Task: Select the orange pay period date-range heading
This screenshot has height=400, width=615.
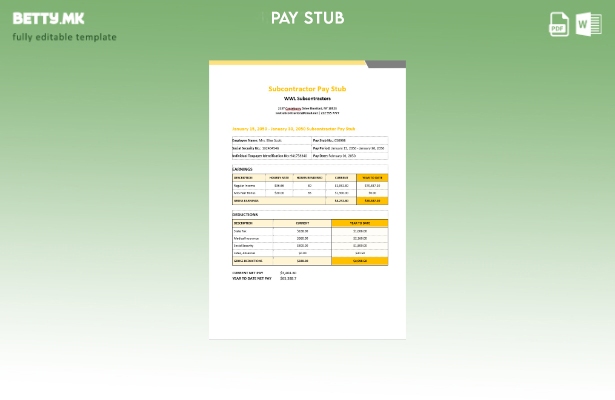Action: 293,129
